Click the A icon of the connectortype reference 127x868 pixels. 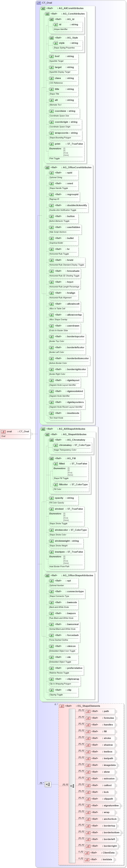coord(52,592)
